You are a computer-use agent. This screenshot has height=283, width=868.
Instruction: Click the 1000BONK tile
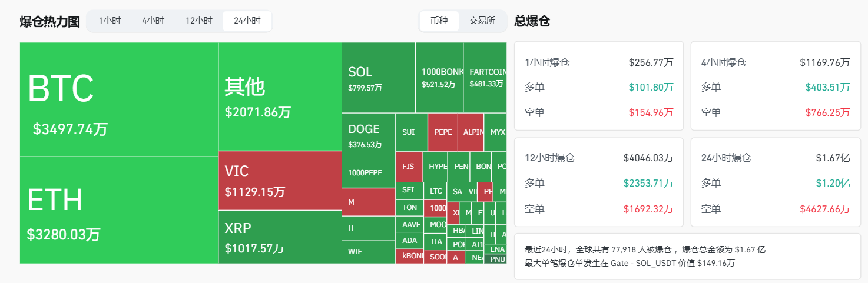pos(439,78)
